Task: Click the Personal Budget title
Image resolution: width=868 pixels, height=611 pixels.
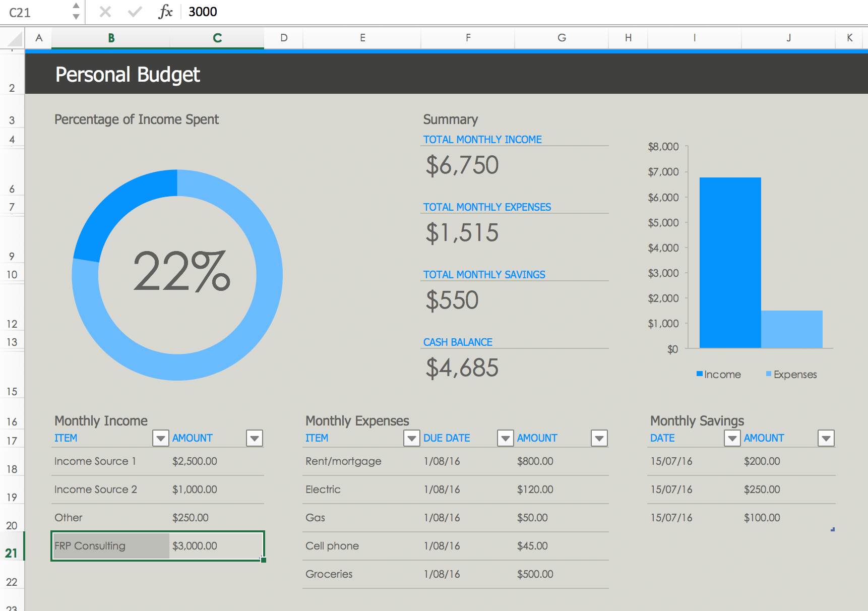Action: pyautogui.click(x=128, y=75)
